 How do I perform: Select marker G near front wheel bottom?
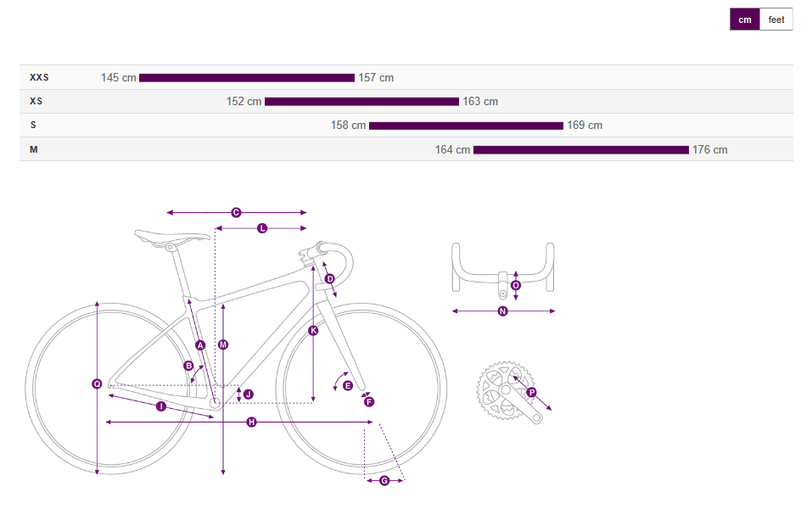(384, 480)
